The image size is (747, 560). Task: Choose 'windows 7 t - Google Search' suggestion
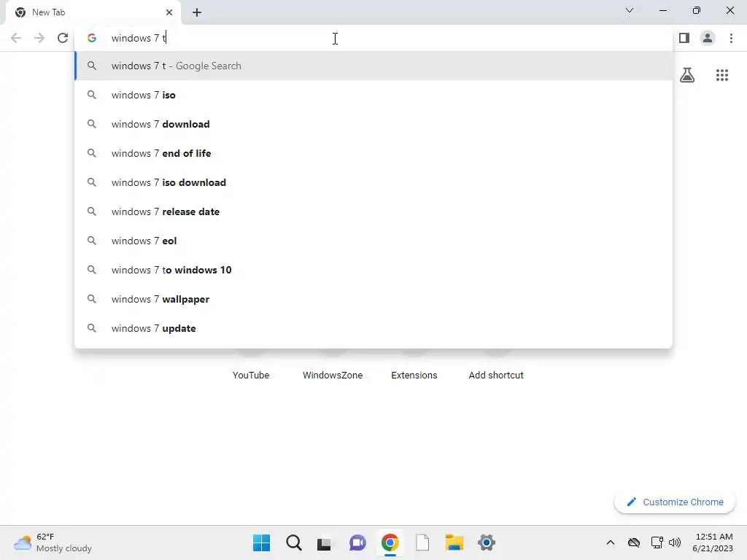coord(373,66)
